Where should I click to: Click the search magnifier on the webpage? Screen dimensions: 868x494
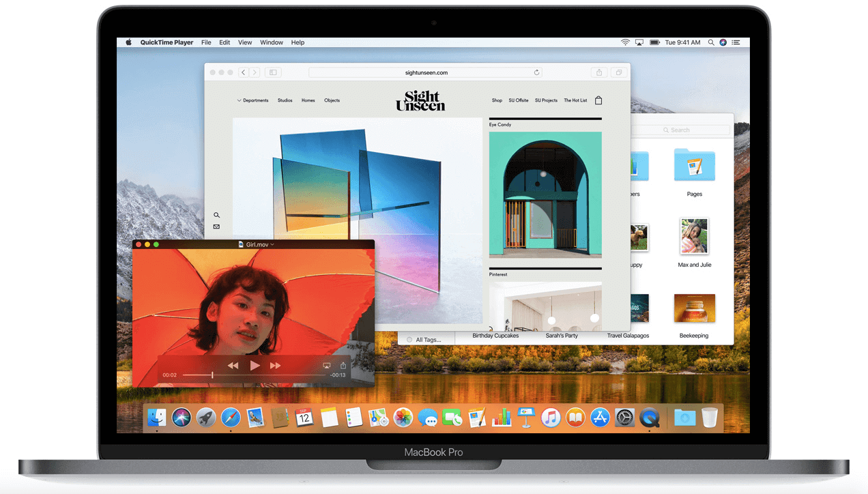(x=217, y=215)
